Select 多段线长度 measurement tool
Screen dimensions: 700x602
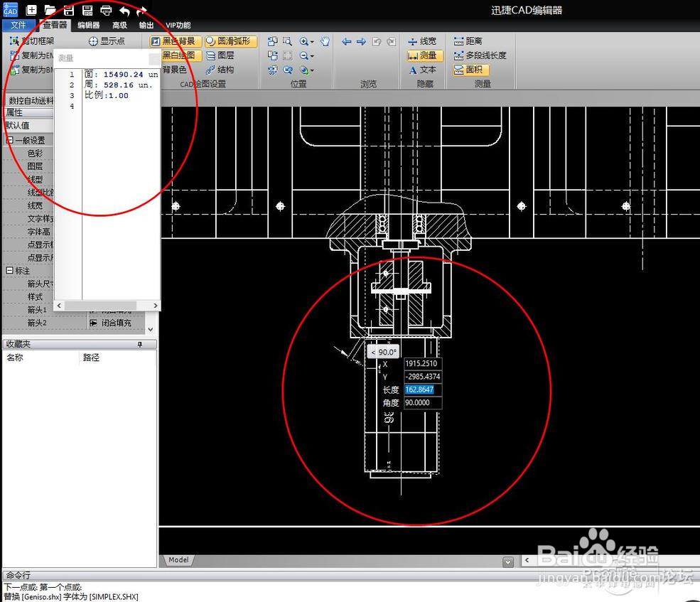480,55
